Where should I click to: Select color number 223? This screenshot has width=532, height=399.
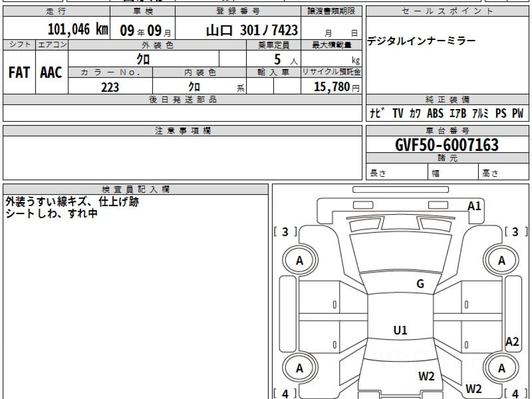tap(110, 87)
